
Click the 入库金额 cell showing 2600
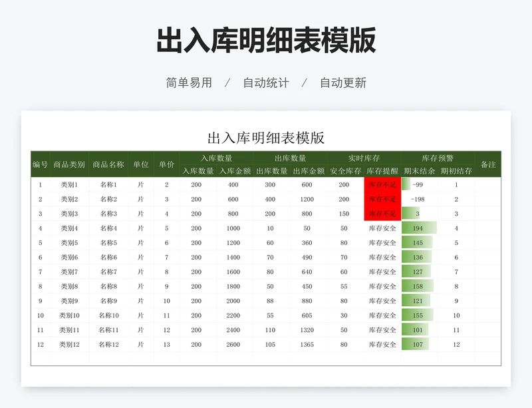point(233,345)
